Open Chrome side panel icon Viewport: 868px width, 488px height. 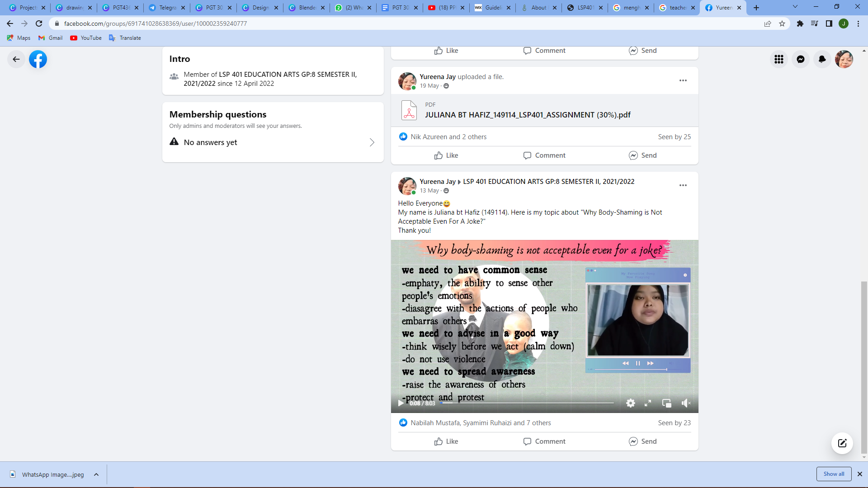(x=829, y=23)
